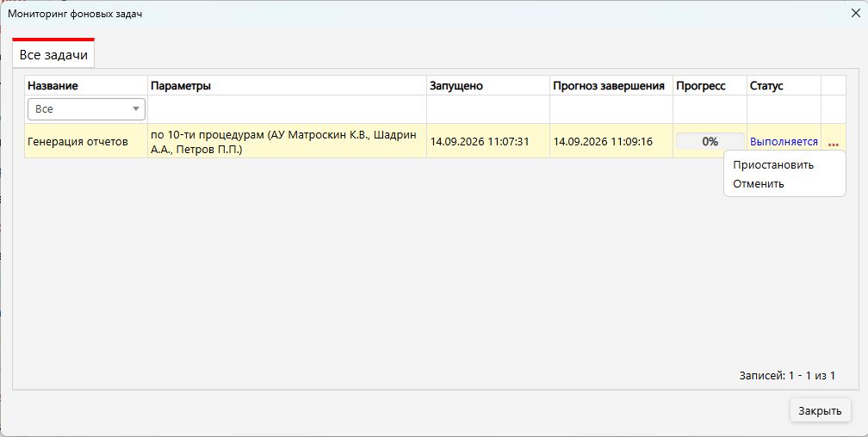This screenshot has height=437, width=868.
Task: Click the Записей: 1 - 1 из 1 counter
Action: point(787,376)
